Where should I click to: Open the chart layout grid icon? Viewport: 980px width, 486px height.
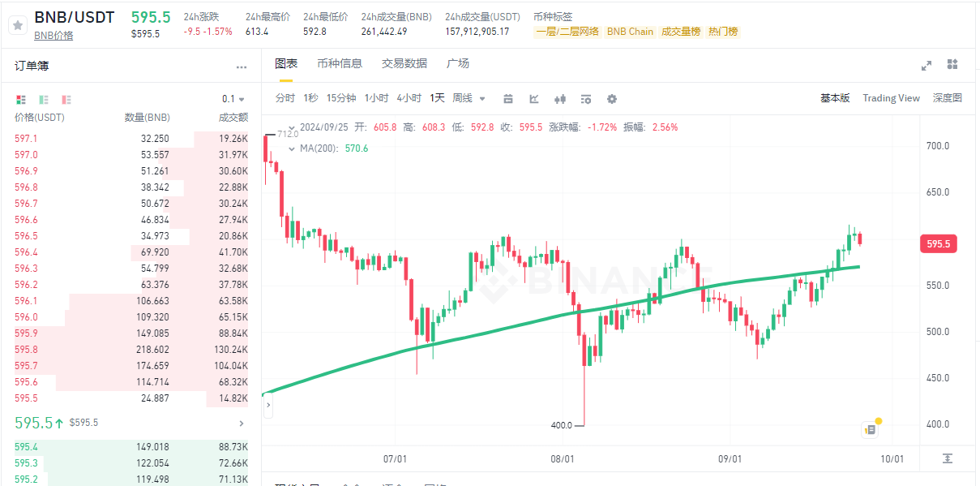coord(952,65)
